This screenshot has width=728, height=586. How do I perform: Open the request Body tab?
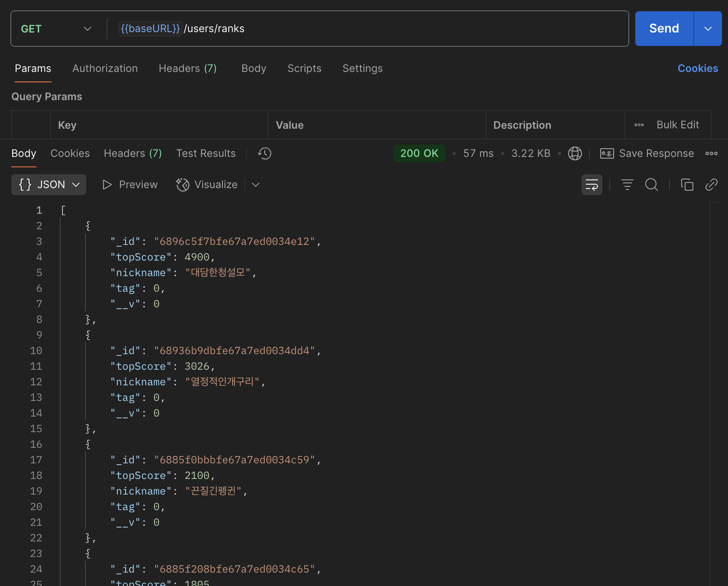coord(254,68)
